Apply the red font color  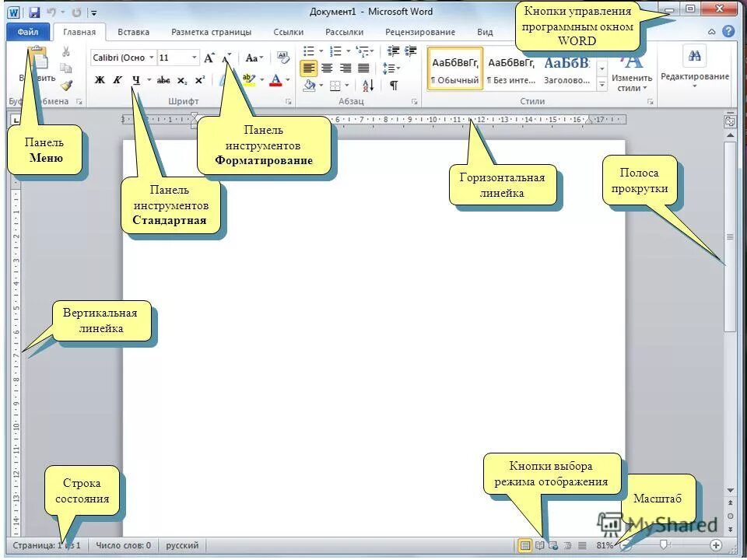(x=275, y=80)
